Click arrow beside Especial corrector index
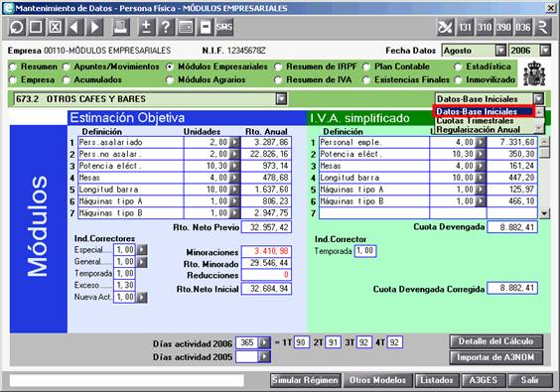Viewport: 560px width, 392px height. coord(142,249)
